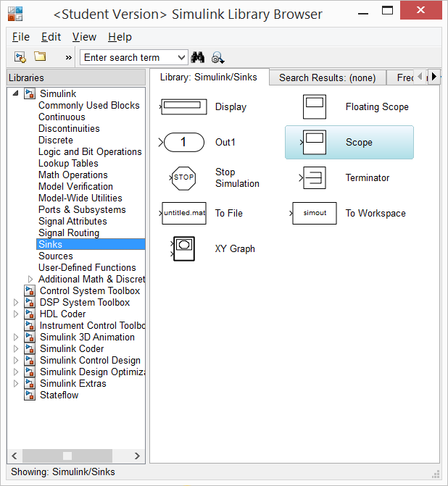Select the Terminator block icon
The width and height of the screenshot is (448, 486).
(x=313, y=178)
